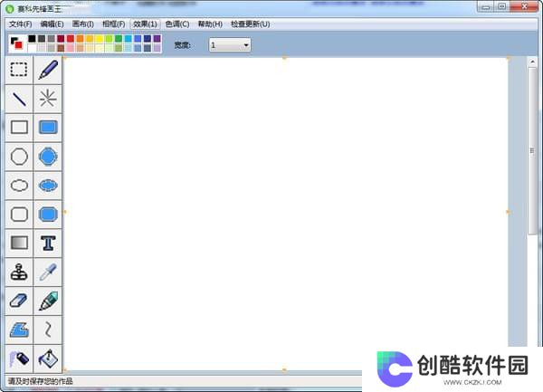Pick the white color swatch
This screenshot has height=392, width=543.
[32, 48]
